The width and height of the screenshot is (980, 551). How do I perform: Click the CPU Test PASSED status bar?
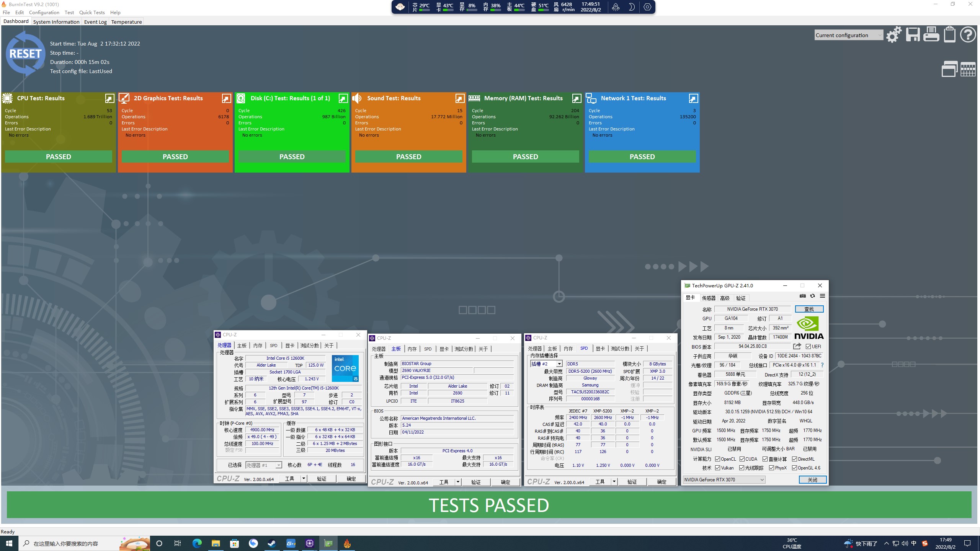point(59,156)
